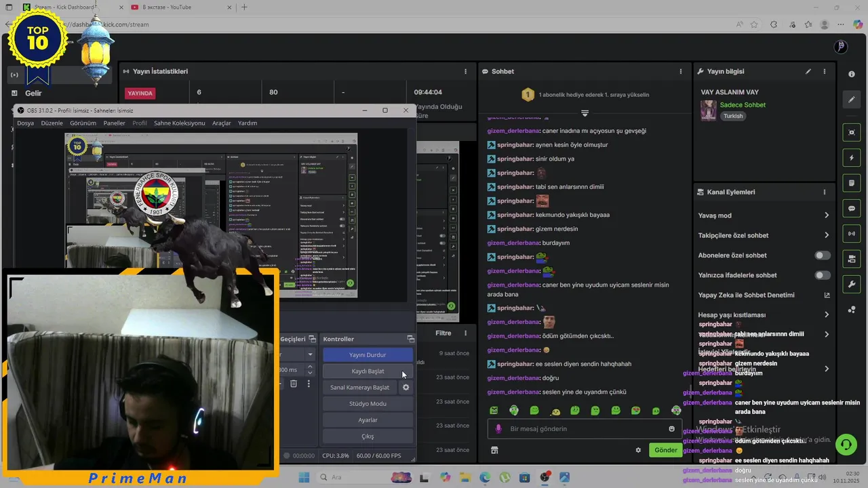868x488 pixels.
Task: Open Dosya menu in OBS
Action: (x=25, y=123)
